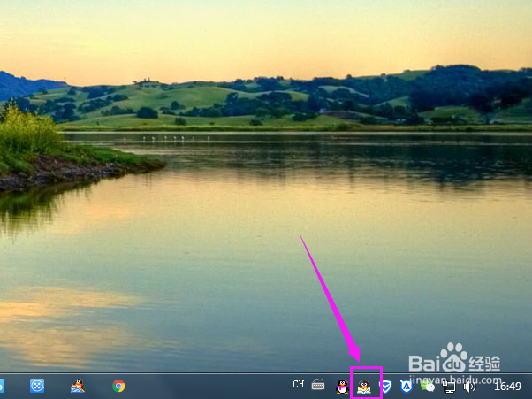Screen dimensions: 532x399
Task: Open Google Chrome from the taskbar
Action: [118, 386]
